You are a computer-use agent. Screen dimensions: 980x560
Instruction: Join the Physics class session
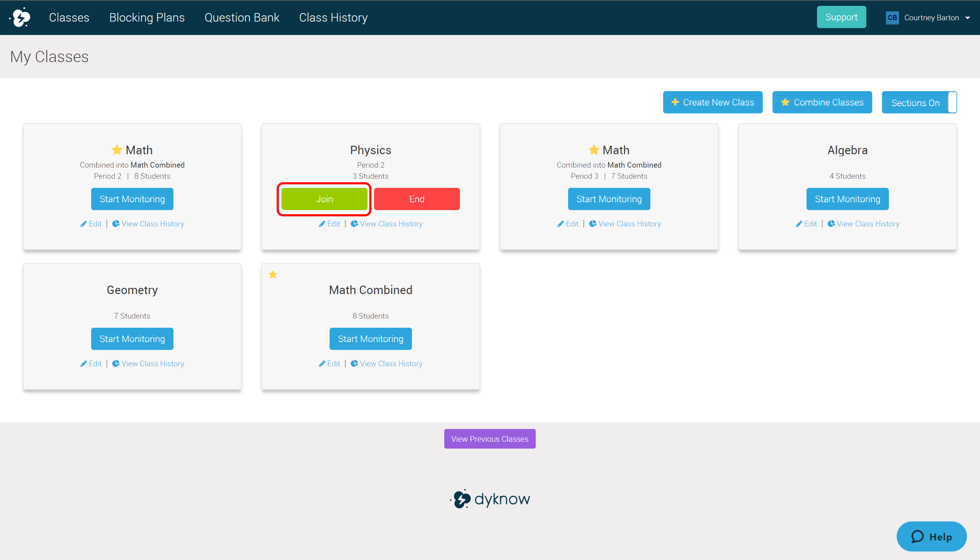click(324, 199)
